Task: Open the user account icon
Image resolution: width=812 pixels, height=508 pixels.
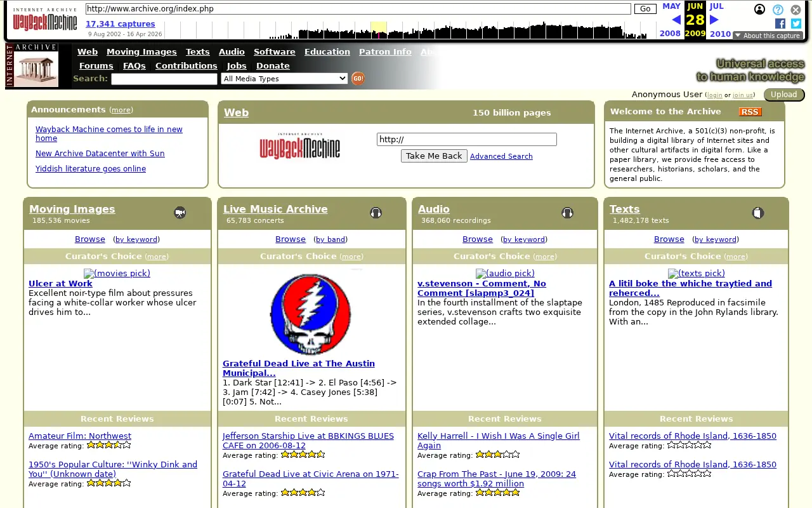Action: [x=759, y=10]
